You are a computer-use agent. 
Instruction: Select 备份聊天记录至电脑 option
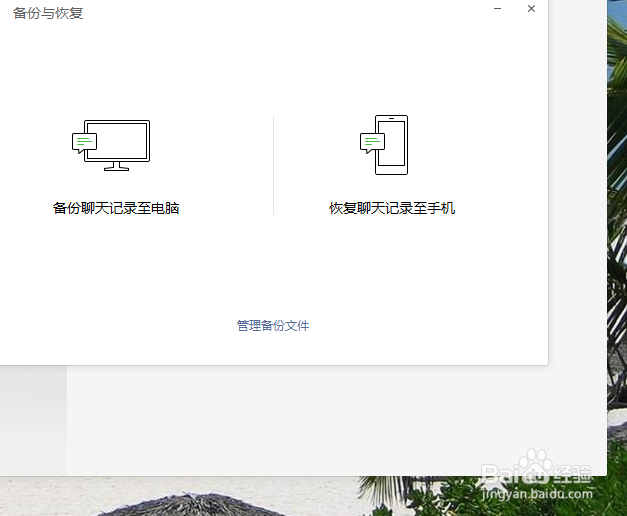coord(116,208)
